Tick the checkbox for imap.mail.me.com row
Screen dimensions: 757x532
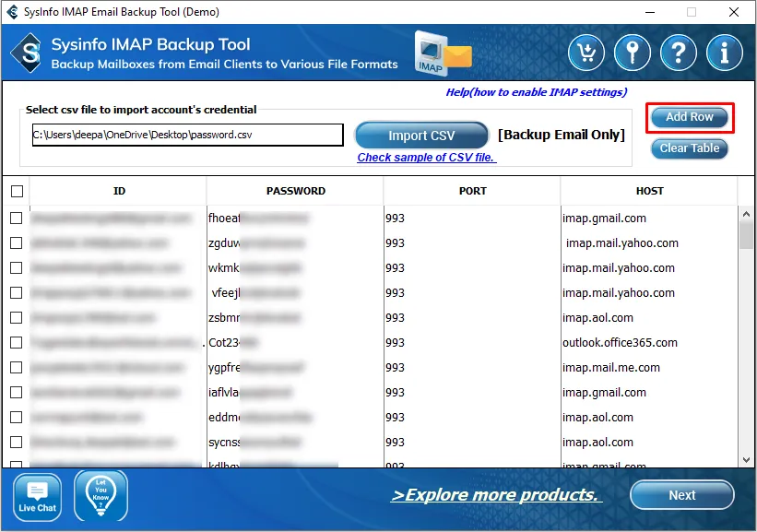point(17,368)
